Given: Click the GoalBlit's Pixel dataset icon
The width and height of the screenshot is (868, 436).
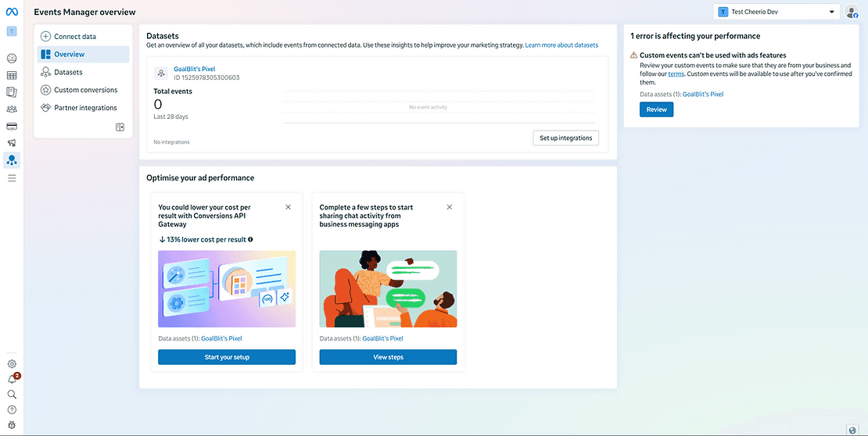Looking at the screenshot, I should [x=161, y=73].
